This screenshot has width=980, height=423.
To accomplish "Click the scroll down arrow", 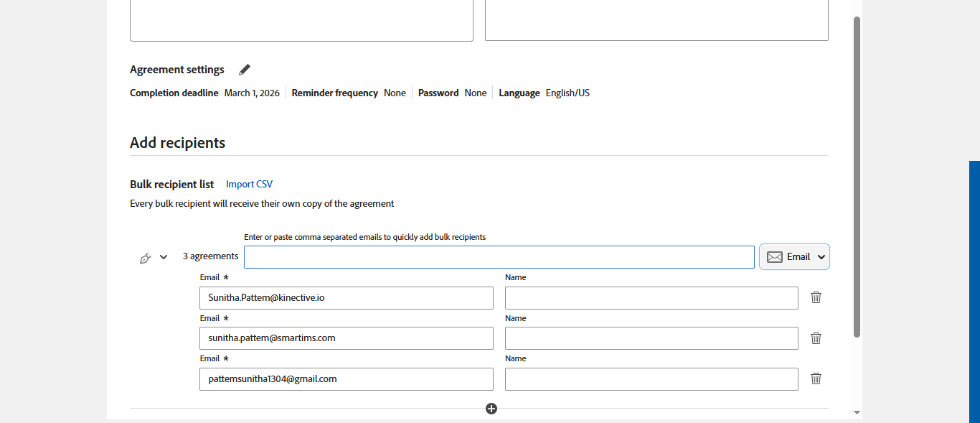I will [857, 413].
